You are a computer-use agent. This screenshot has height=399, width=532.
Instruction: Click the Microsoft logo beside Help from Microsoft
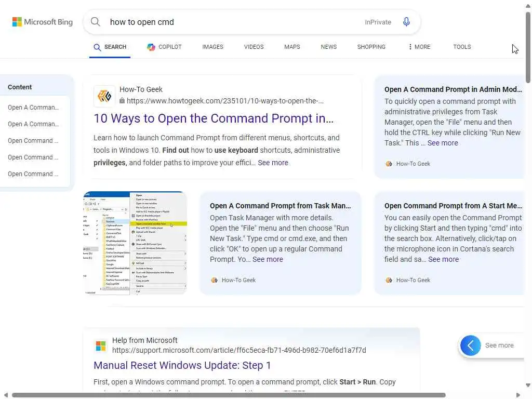(x=101, y=346)
